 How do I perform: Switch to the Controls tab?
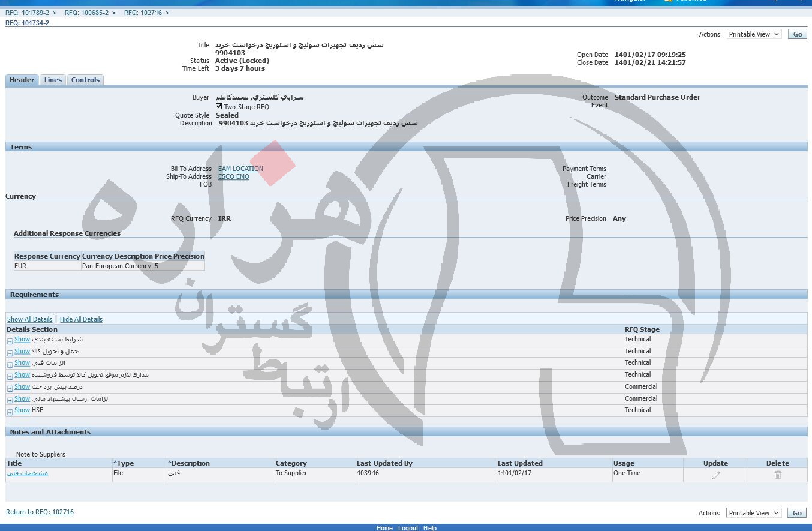[x=85, y=80]
